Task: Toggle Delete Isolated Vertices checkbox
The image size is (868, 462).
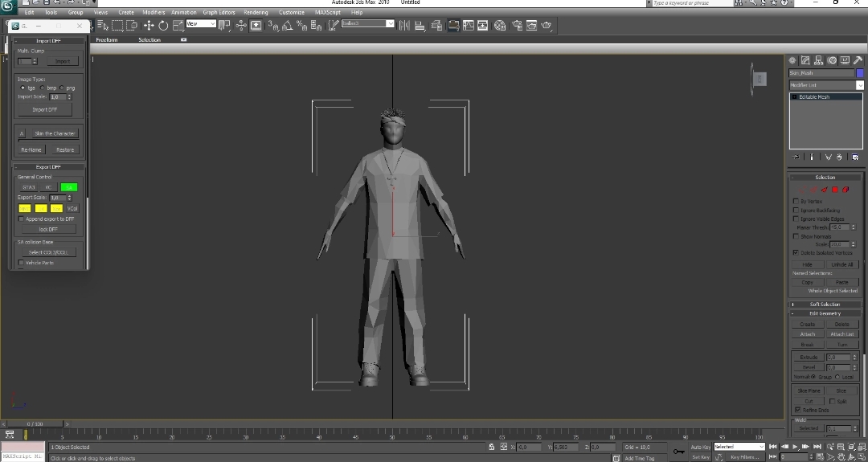Action: [x=796, y=252]
